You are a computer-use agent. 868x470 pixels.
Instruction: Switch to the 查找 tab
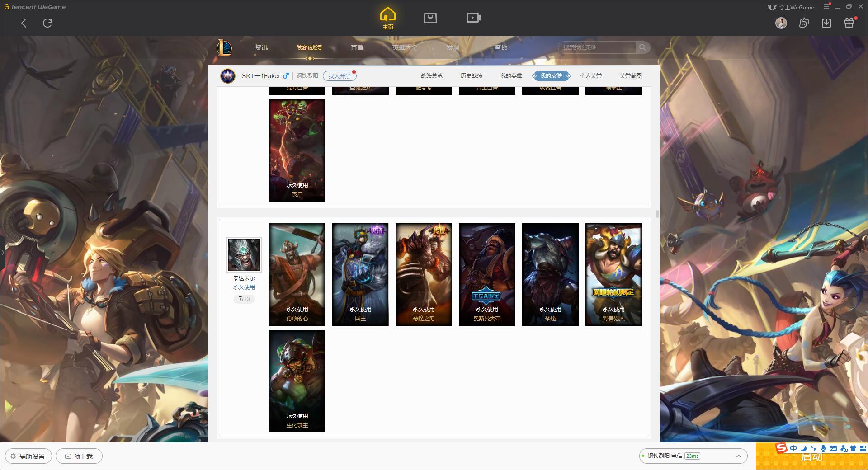click(501, 47)
